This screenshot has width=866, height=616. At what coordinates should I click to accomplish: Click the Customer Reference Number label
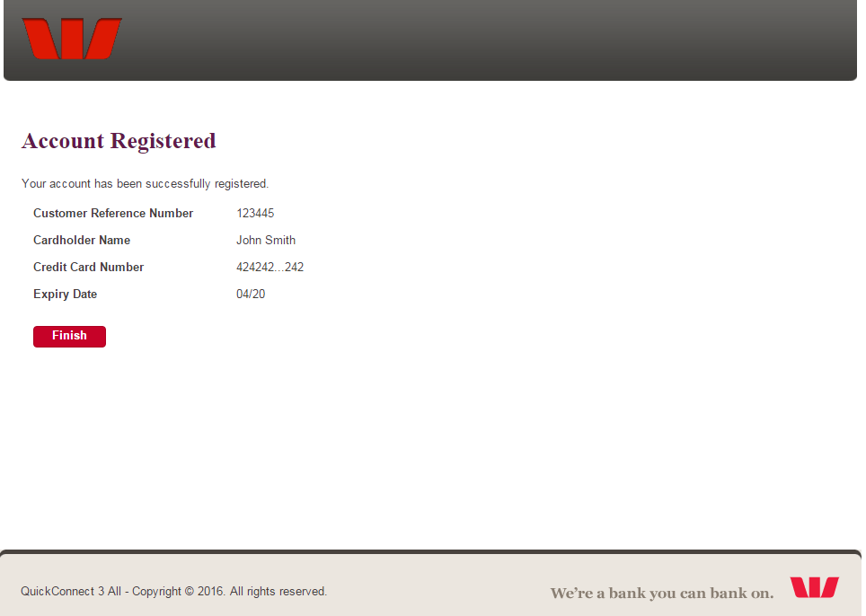click(112, 213)
